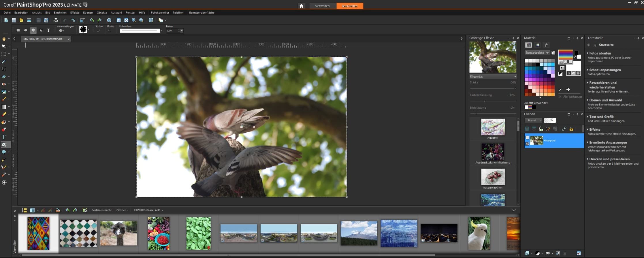Select the Hintergrund layer row
The width and height of the screenshot is (644, 258).
tap(554, 141)
